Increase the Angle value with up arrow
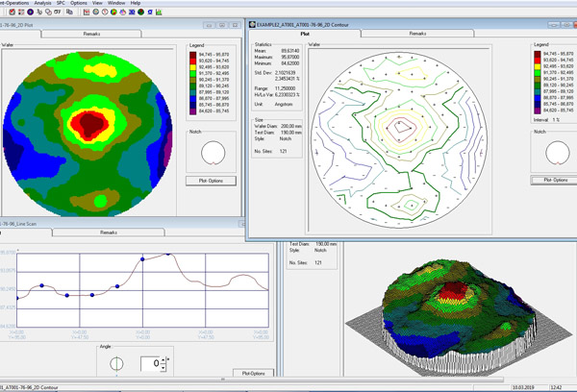The height and width of the screenshot is (392, 577). point(164,361)
